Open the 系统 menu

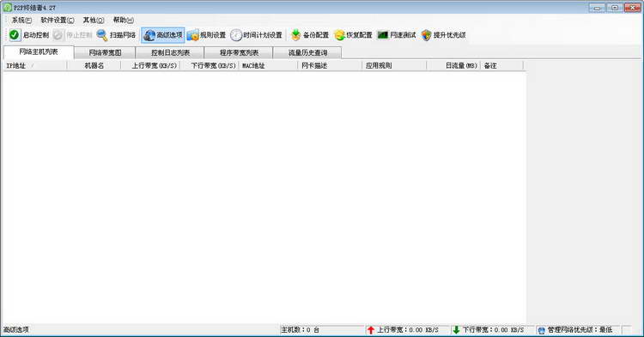[21, 20]
